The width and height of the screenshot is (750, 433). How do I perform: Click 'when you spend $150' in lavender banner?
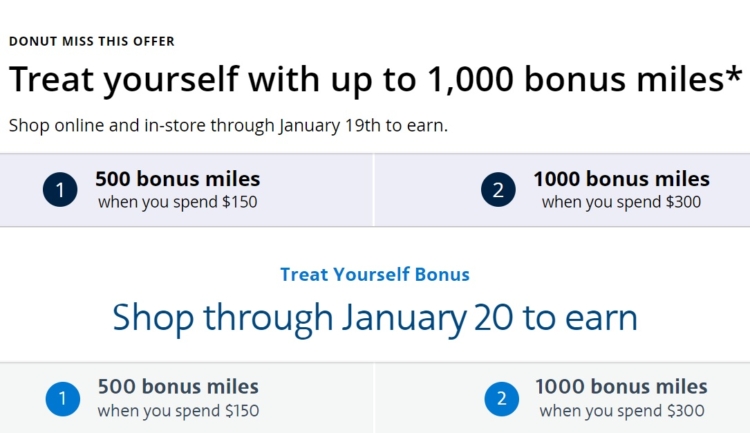click(x=177, y=202)
